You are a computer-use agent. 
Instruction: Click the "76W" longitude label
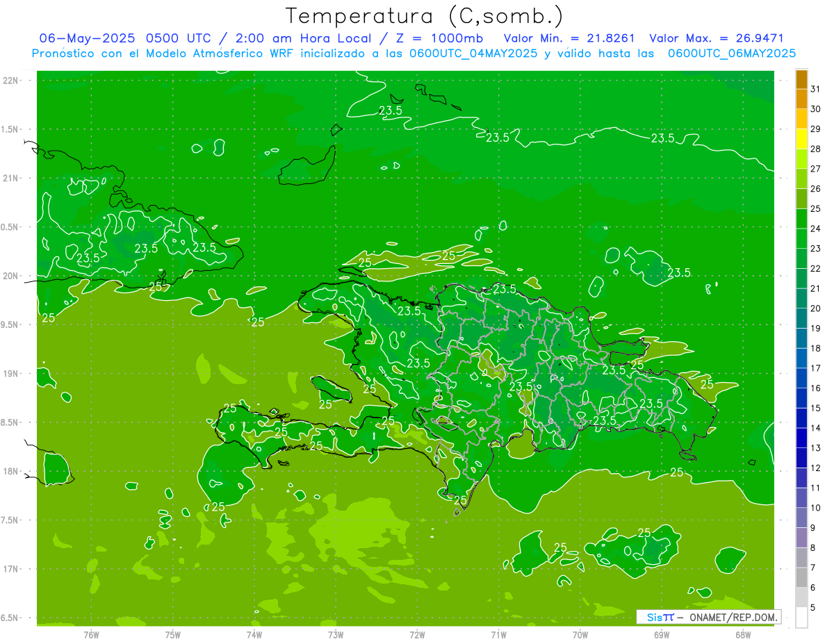91,635
